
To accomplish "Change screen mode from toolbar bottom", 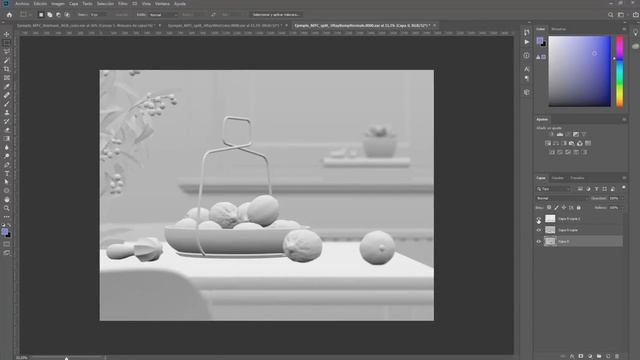I will (x=7, y=253).
